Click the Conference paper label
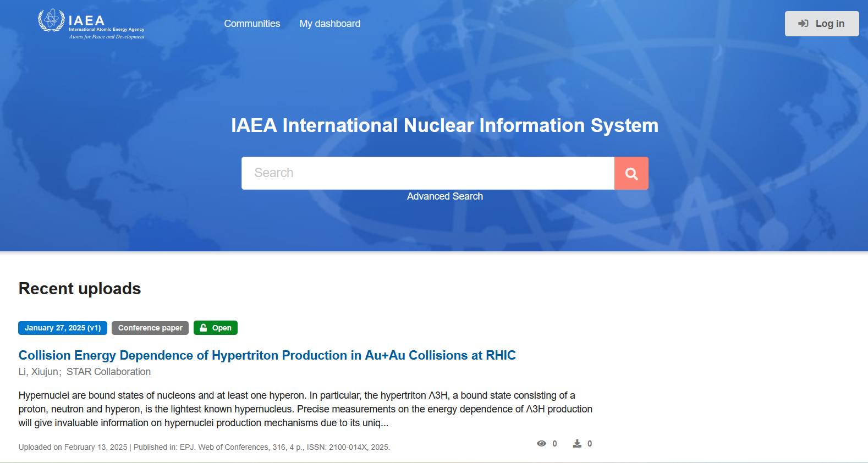The image size is (868, 463). tap(150, 328)
